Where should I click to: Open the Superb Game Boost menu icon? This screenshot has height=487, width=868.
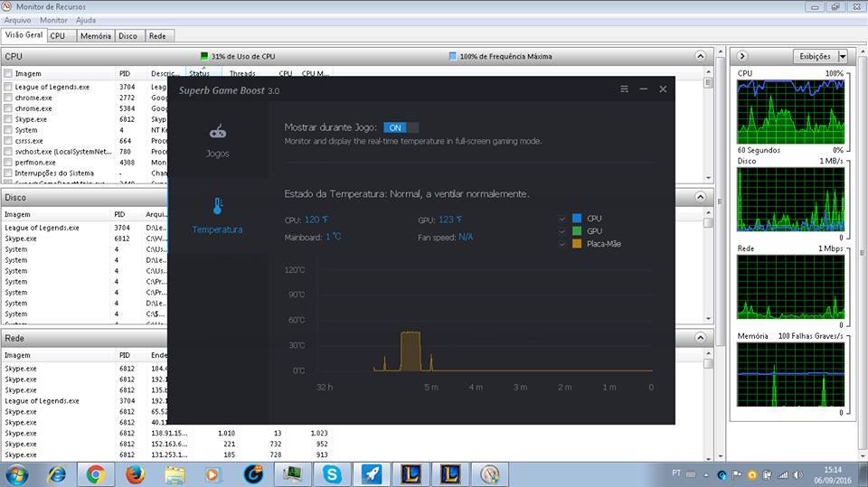point(624,89)
